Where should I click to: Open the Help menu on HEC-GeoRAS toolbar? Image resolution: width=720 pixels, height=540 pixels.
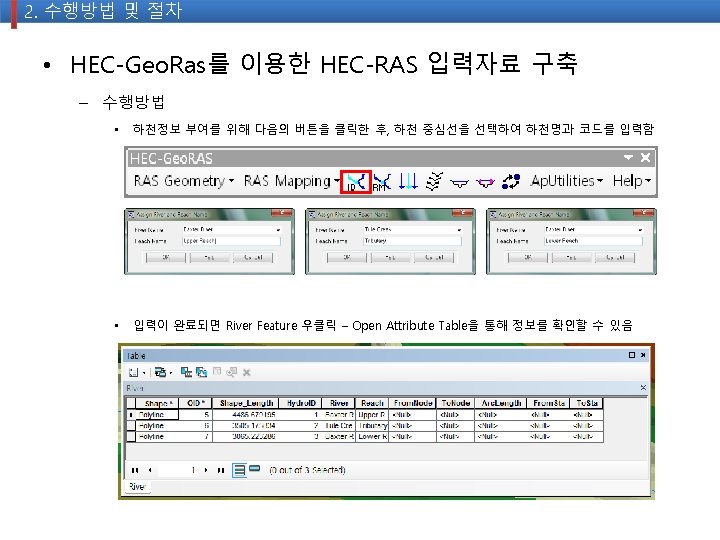pyautogui.click(x=632, y=181)
